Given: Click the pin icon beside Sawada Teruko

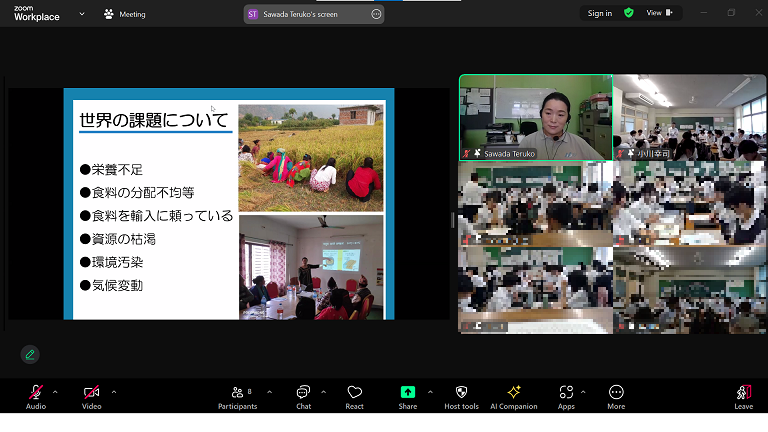Looking at the screenshot, I should point(477,153).
